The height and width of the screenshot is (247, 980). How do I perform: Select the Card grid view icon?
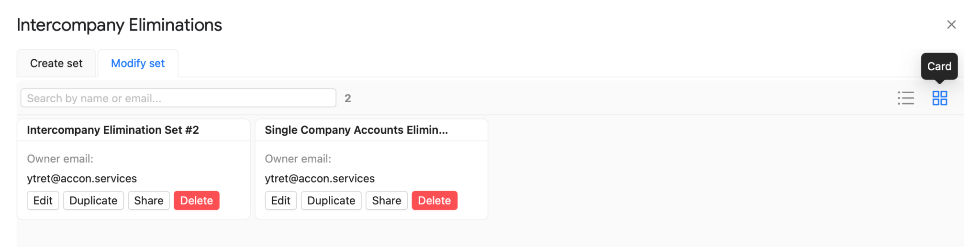[939, 98]
